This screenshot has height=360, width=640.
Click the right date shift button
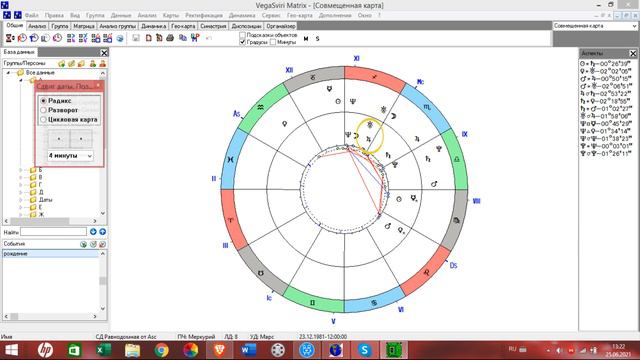[81, 139]
